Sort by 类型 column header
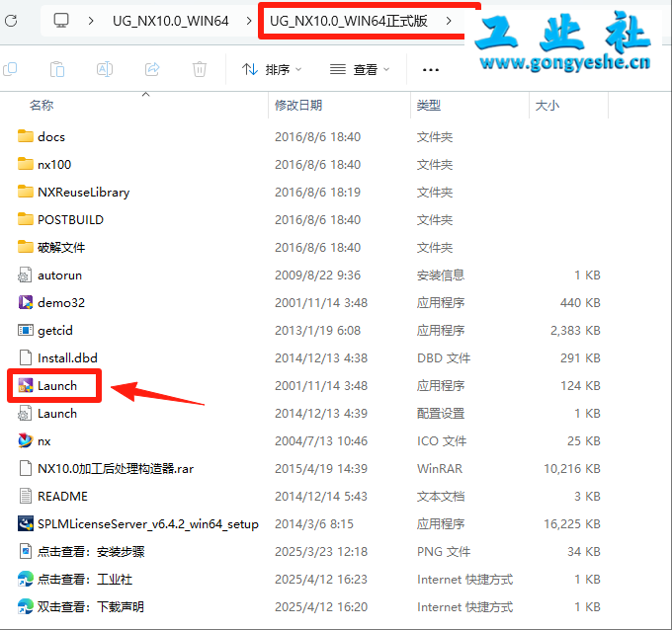This screenshot has height=630, width=672. tap(429, 106)
